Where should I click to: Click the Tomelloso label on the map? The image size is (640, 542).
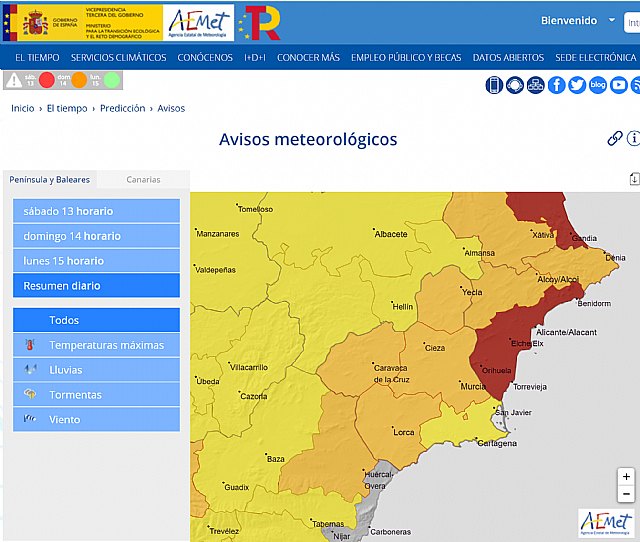(x=255, y=209)
